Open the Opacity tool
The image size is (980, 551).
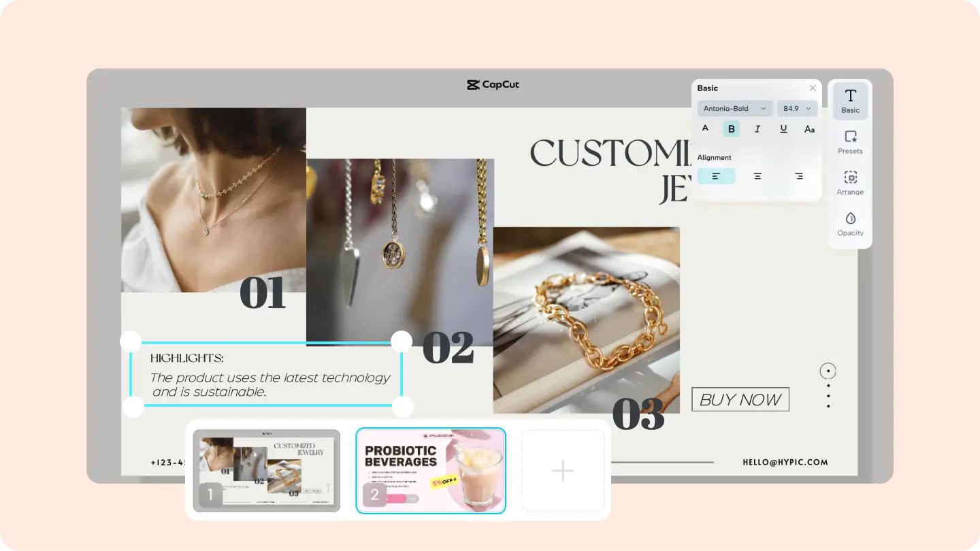pyautogui.click(x=850, y=224)
